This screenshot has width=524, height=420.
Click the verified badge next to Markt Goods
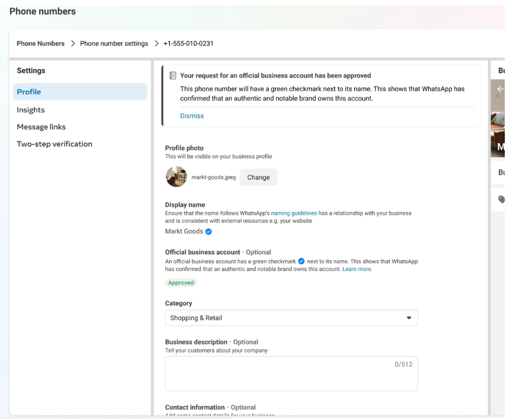208,231
